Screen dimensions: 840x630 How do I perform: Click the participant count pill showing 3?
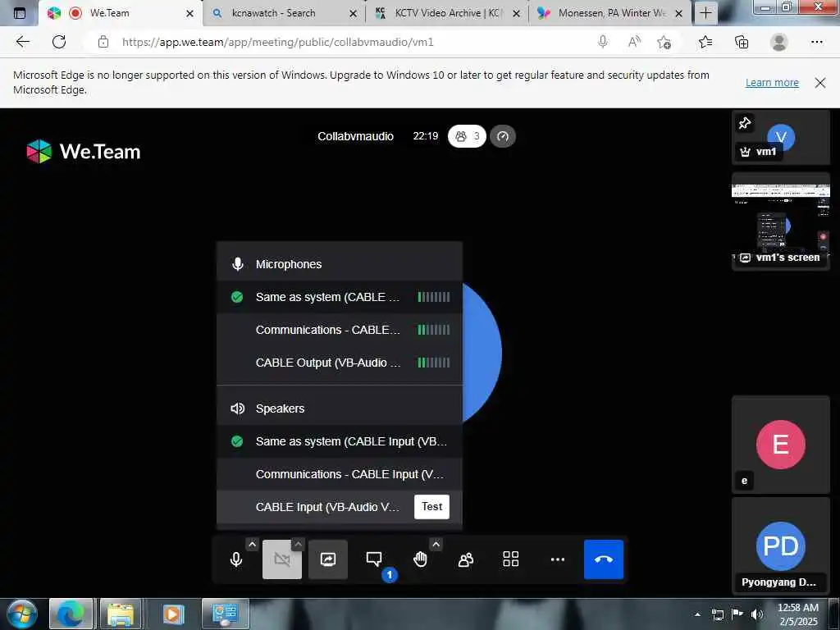tap(467, 136)
